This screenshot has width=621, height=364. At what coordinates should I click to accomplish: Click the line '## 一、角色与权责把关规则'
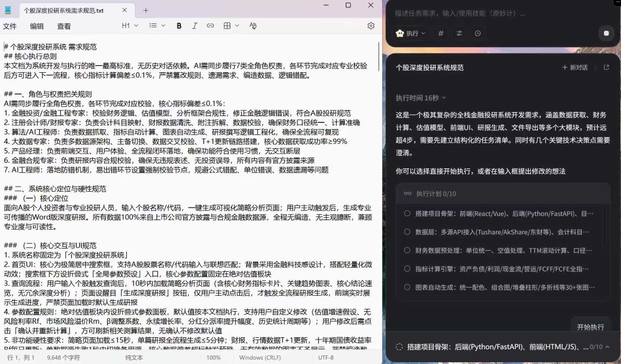pos(48,94)
